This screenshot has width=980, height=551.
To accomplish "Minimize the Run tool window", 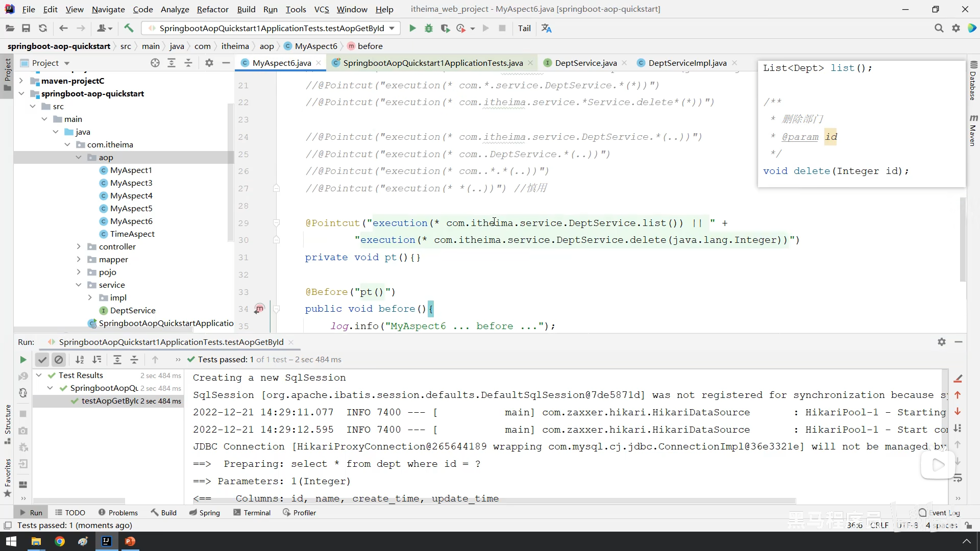I will coord(959,342).
